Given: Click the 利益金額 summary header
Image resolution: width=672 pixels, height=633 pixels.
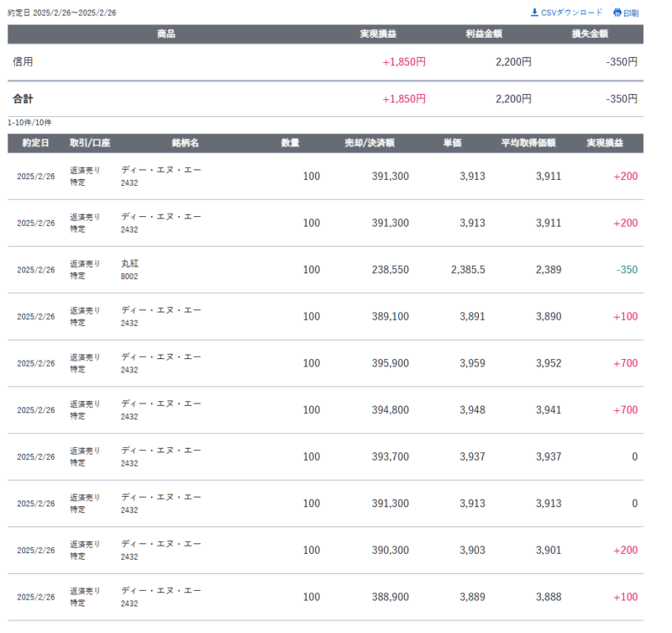Looking at the screenshot, I should 484,34.
